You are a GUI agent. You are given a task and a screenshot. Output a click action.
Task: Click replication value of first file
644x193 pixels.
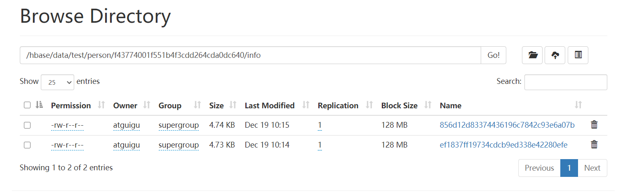tap(320, 125)
